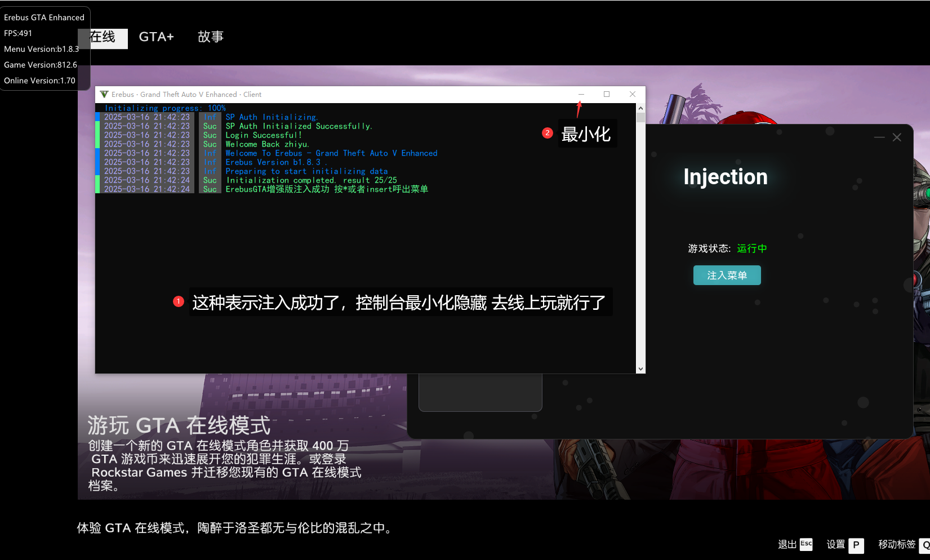Screen dimensions: 930x560
Task: Switch to the GTA+ tab
Action: coord(156,37)
